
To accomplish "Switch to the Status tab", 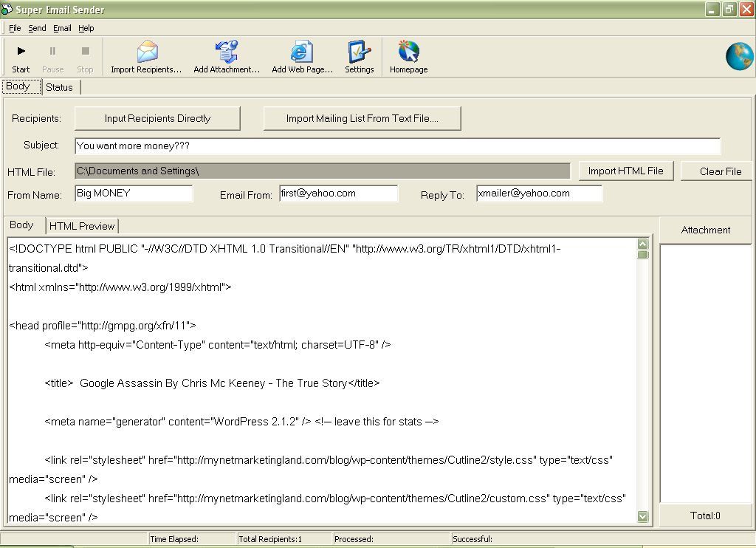I will click(60, 86).
